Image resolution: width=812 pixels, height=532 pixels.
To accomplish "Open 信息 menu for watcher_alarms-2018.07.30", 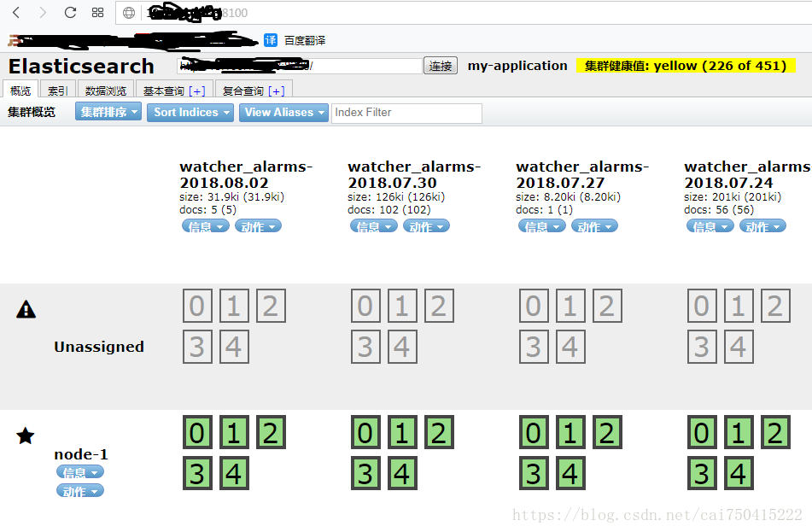I will click(374, 226).
